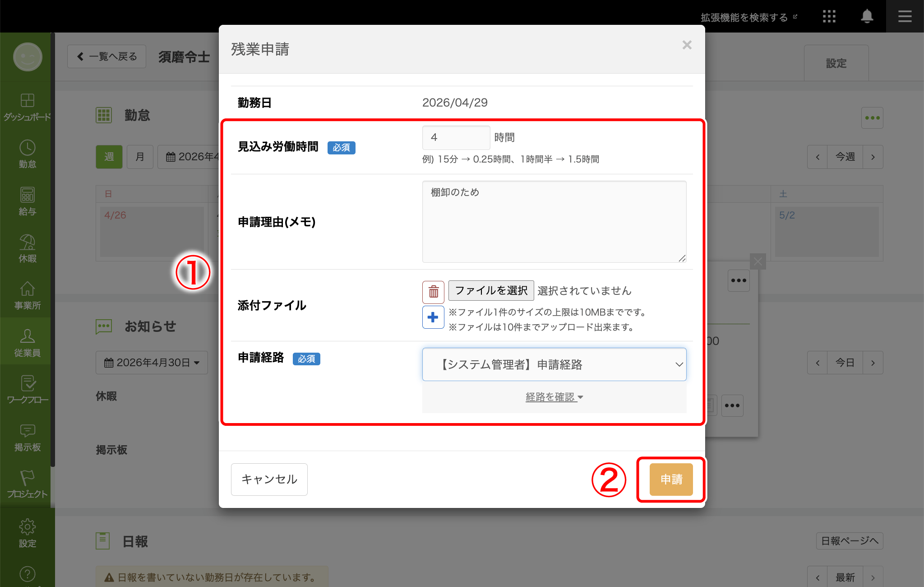Open notifications bell icon
Image resolution: width=924 pixels, height=587 pixels.
point(867,17)
